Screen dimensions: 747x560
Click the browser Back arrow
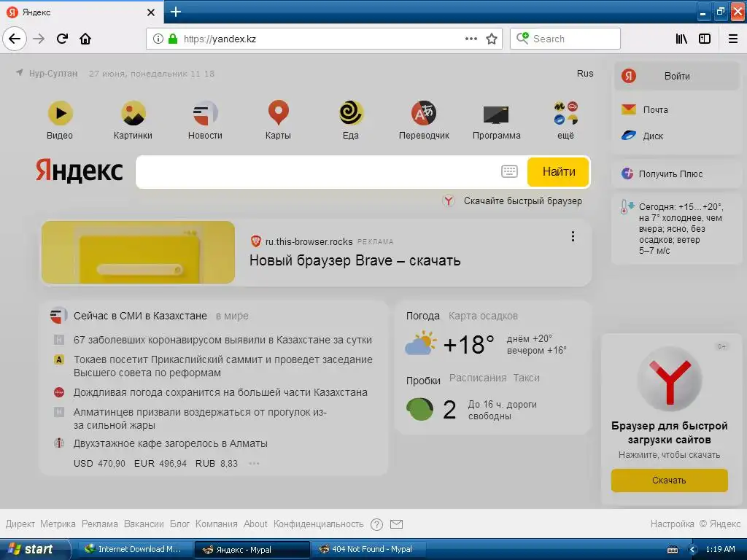[15, 39]
